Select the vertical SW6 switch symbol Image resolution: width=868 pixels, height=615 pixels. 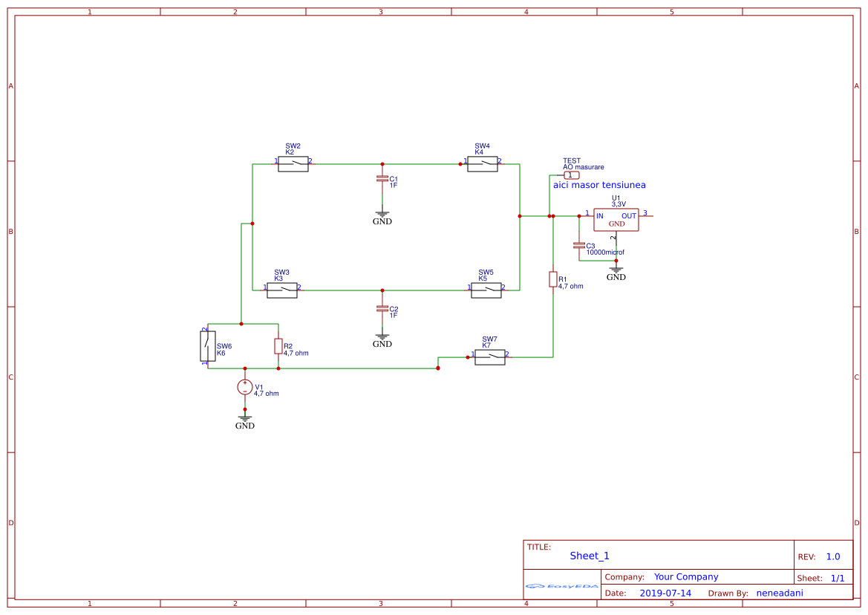click(207, 346)
